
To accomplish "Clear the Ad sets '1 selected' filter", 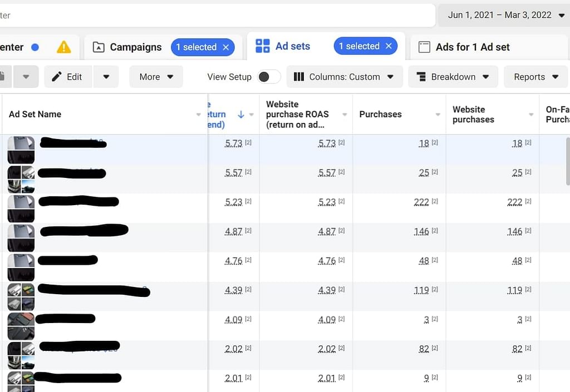I will 389,46.
